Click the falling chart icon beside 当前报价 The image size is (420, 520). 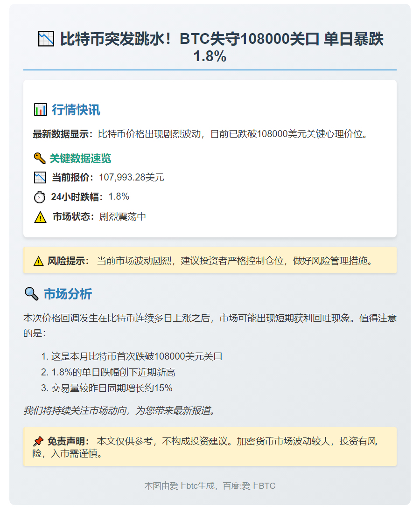pyautogui.click(x=40, y=178)
